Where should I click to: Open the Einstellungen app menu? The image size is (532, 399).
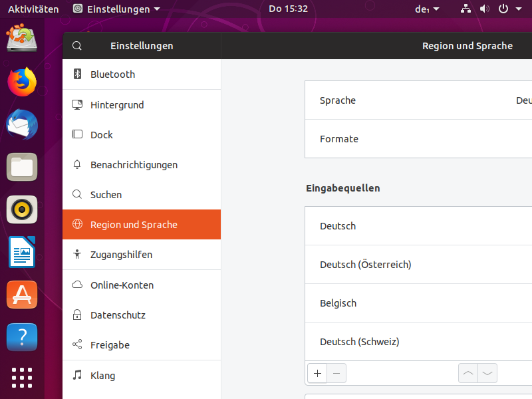[116, 9]
